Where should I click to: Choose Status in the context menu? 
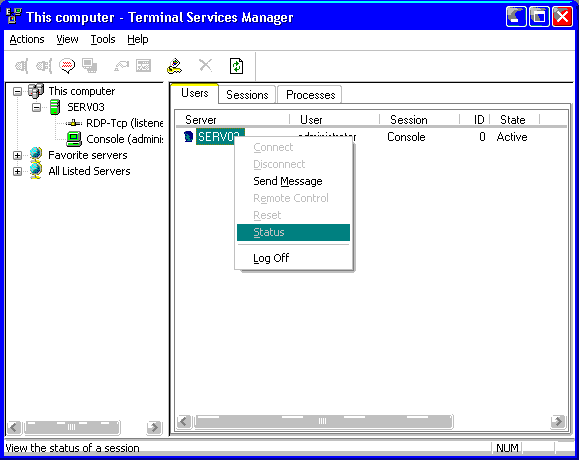293,232
